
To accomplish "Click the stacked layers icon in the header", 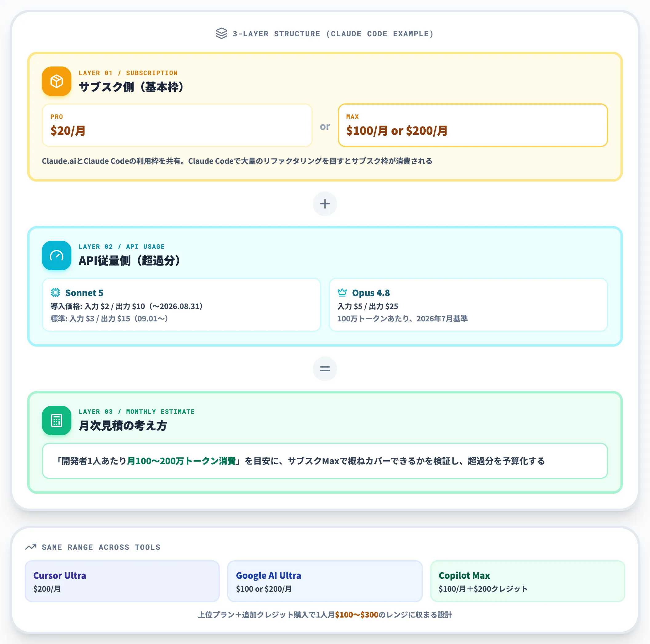I will pos(221,33).
